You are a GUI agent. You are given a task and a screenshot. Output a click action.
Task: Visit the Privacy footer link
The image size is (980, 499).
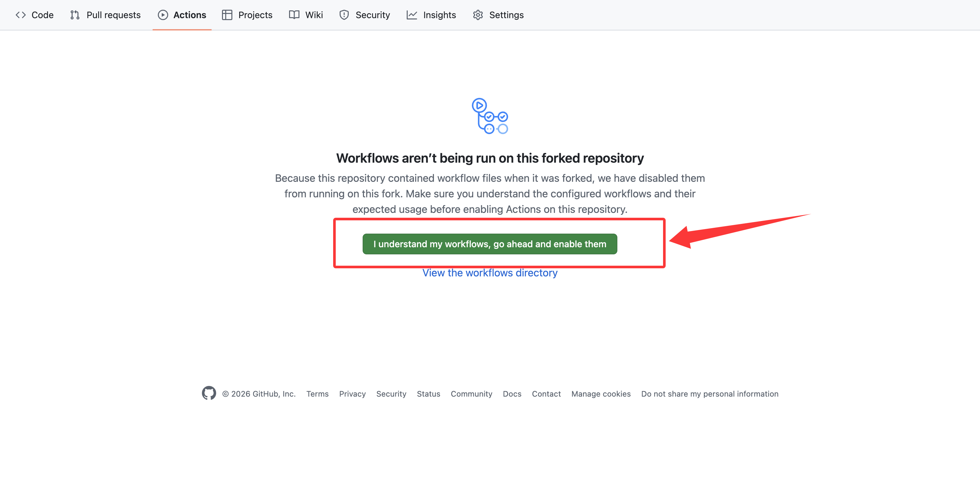click(352, 394)
